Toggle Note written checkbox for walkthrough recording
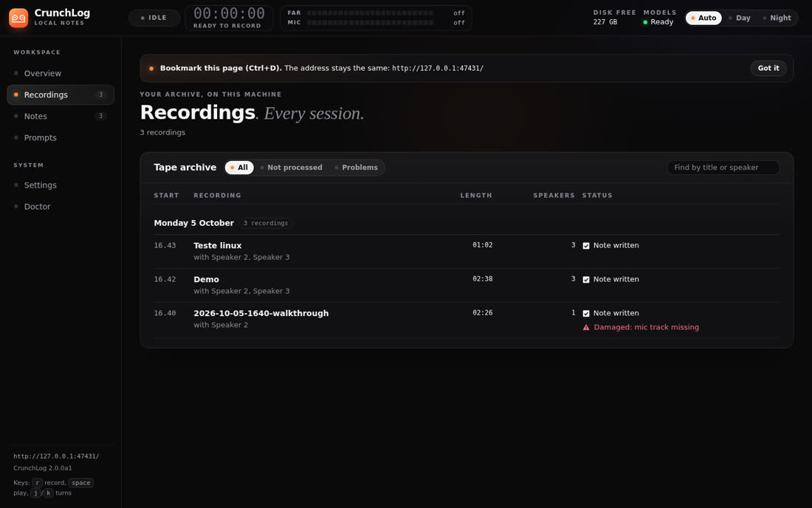 586,313
